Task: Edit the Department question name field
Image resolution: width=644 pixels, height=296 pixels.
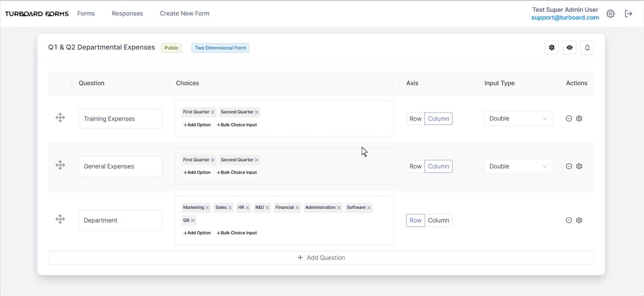Action: tap(121, 220)
